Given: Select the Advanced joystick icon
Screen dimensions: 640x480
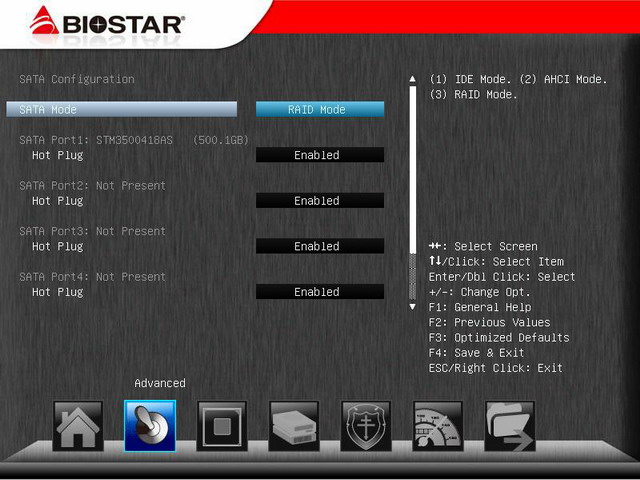Looking at the screenshot, I should click(150, 426).
